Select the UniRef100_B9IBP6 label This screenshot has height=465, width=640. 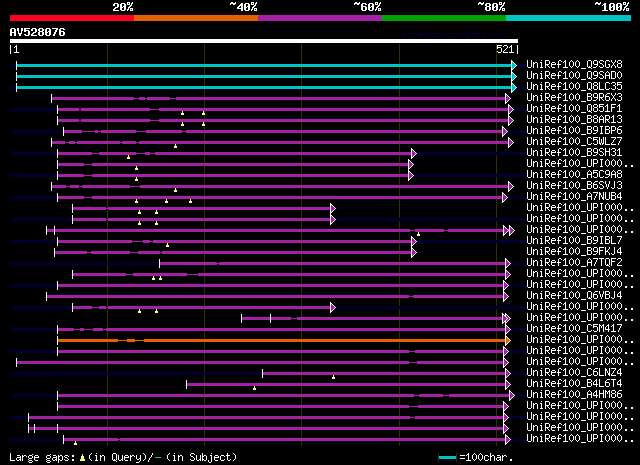pyautogui.click(x=574, y=131)
